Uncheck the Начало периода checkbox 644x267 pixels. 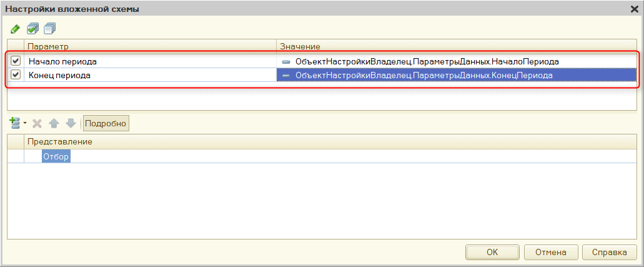click(16, 61)
